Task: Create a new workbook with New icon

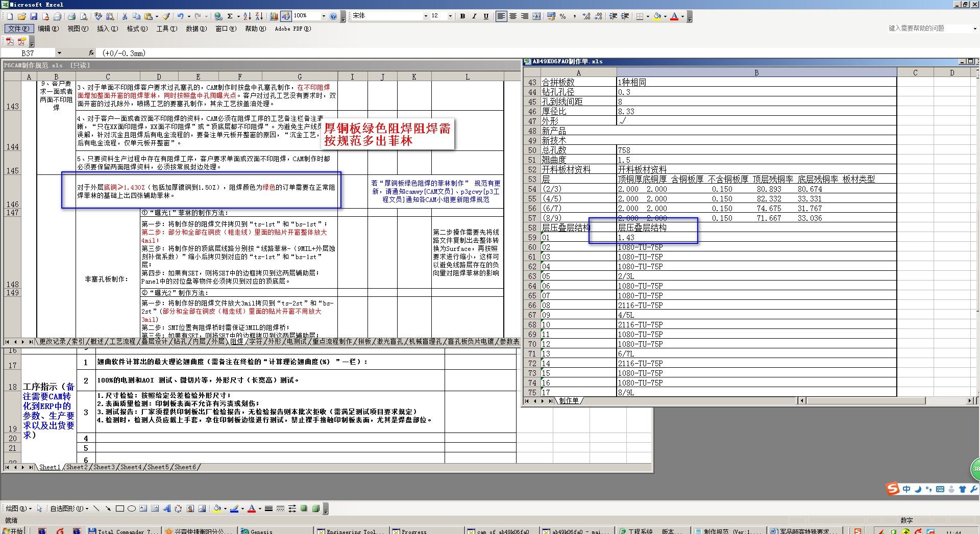Action: [10, 16]
